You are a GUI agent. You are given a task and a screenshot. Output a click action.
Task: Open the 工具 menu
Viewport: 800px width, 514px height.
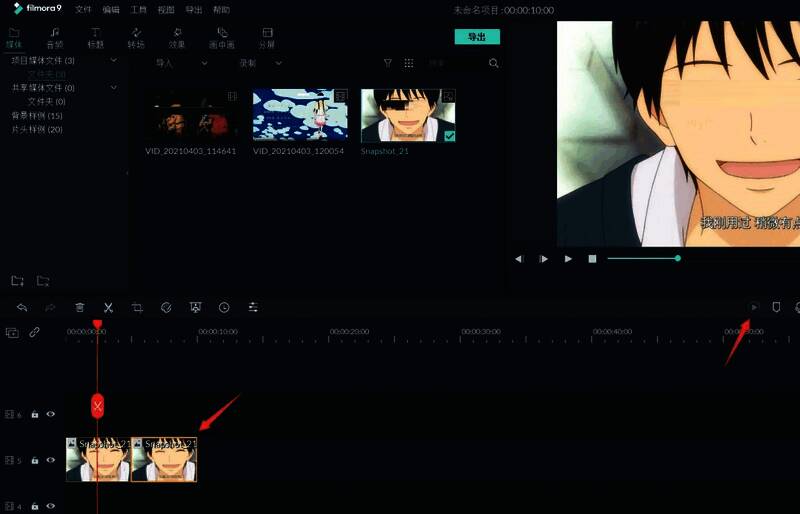138,10
